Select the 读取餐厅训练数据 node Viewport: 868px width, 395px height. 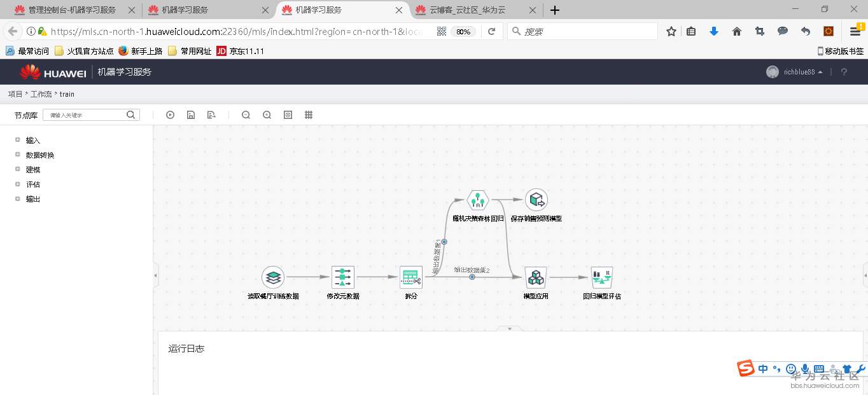tap(274, 277)
